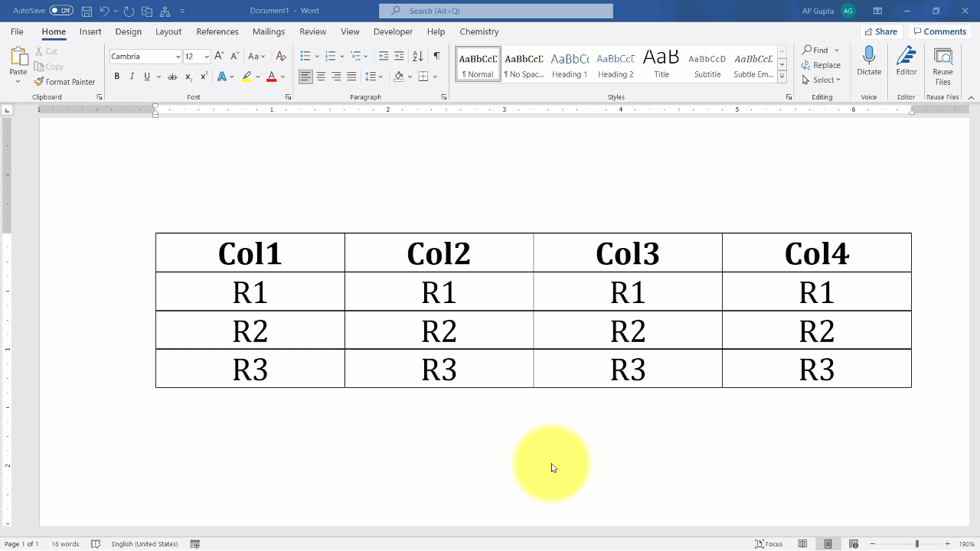Click the 16 words counter
This screenshot has width=980, height=551.
click(65, 543)
